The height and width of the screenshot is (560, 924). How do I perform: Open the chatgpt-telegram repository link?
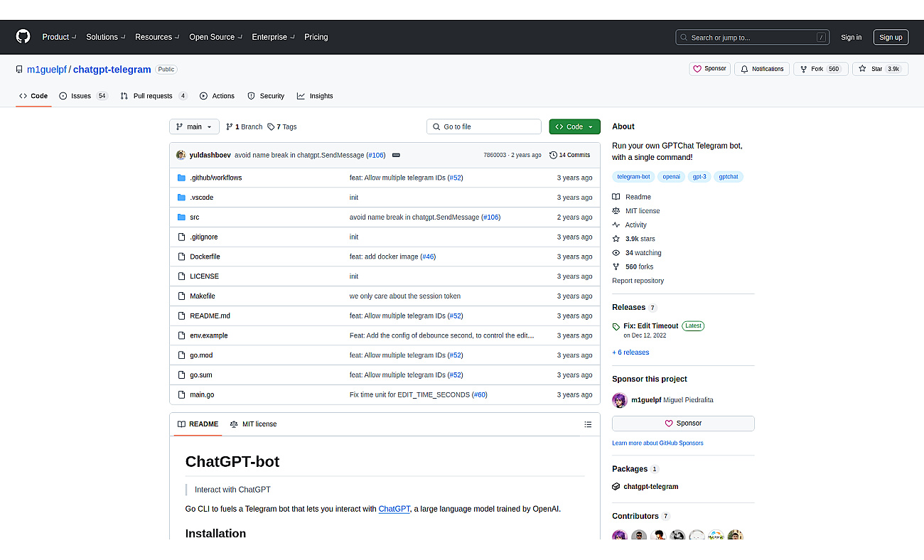click(112, 70)
